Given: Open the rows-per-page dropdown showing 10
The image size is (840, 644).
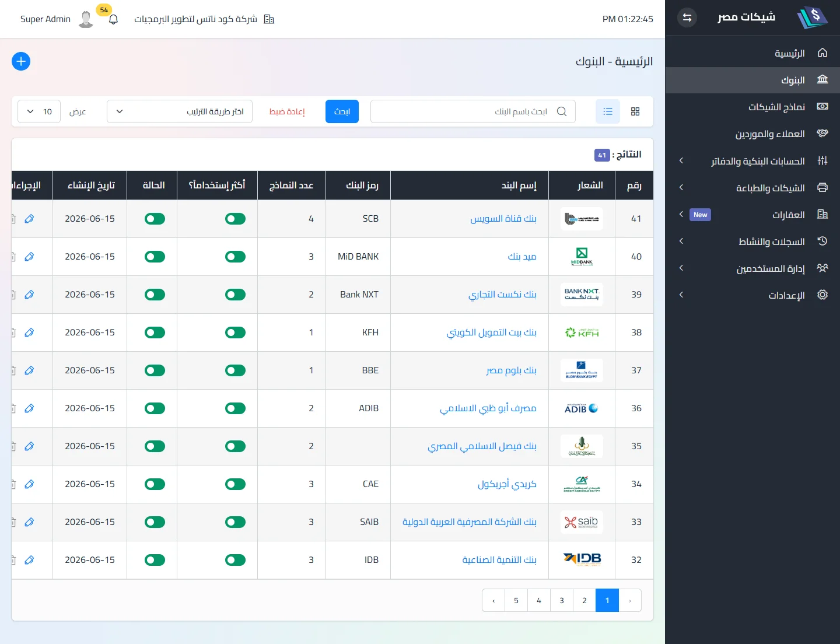Looking at the screenshot, I should [x=39, y=111].
